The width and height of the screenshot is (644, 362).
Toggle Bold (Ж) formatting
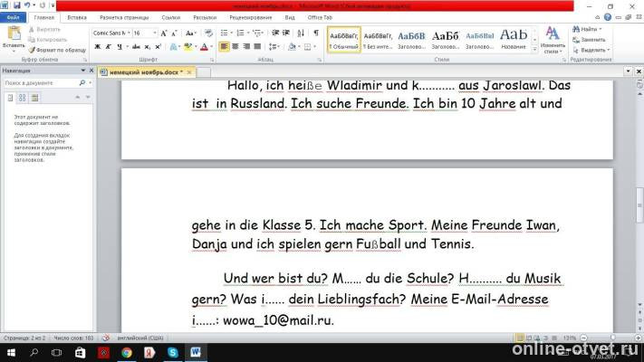(x=97, y=47)
